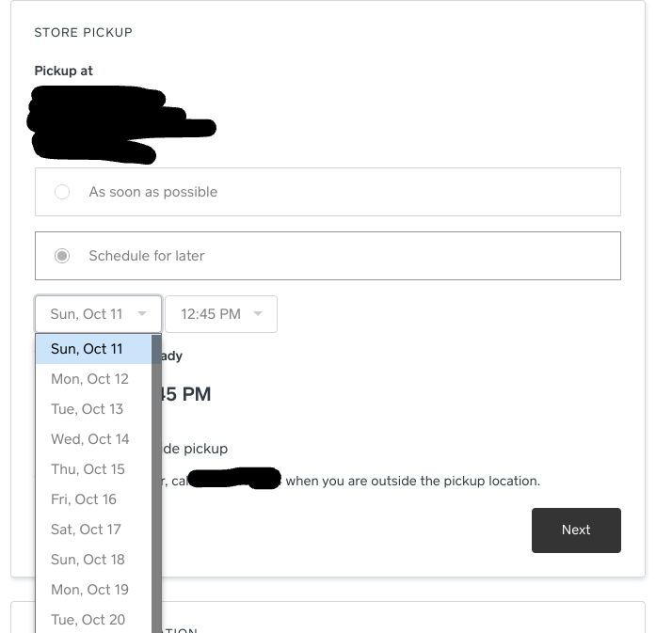
Task: Pick Tue, Oct 13 as pickup date
Action: [88, 409]
